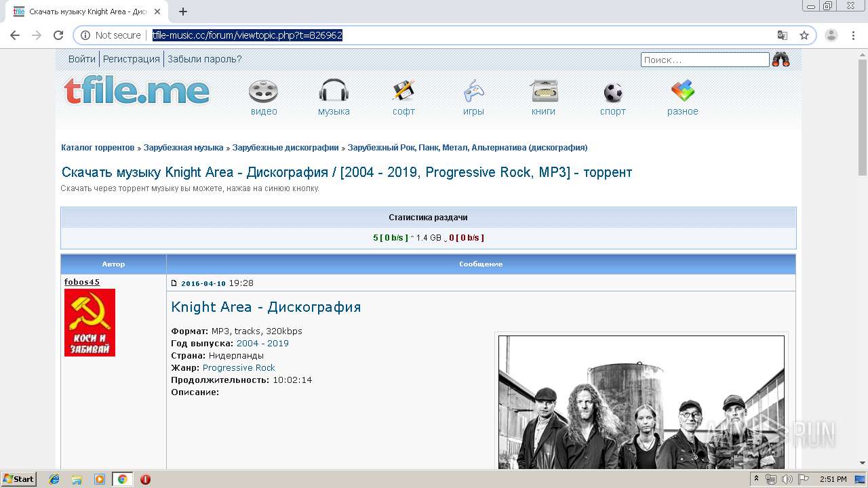Click the спорт text label
Viewport: 868px width, 488px height.
[613, 111]
